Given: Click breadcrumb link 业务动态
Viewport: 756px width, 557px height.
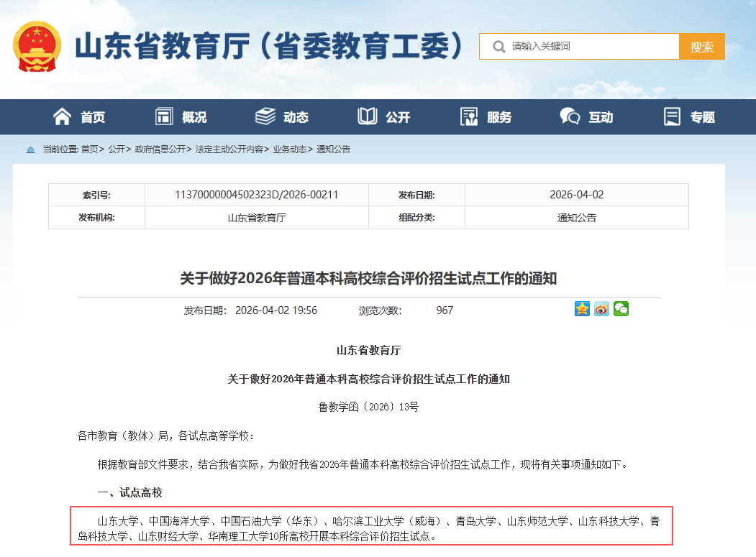Looking at the screenshot, I should pyautogui.click(x=290, y=149).
